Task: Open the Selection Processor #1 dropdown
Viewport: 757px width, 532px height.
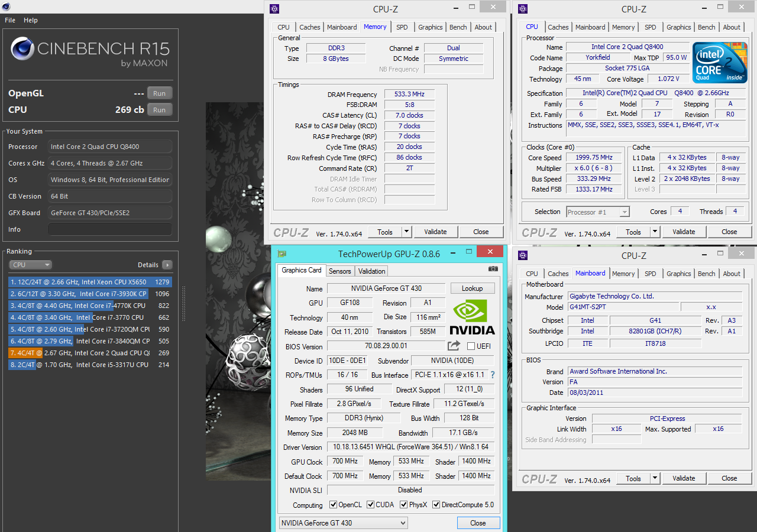Action: point(598,212)
